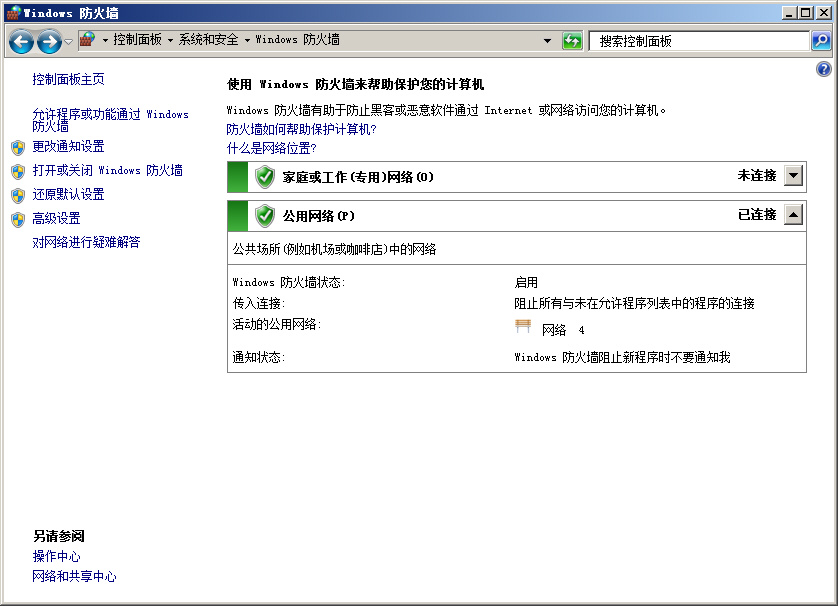Click the 启用 firewall state value
The image size is (838, 606).
526,282
